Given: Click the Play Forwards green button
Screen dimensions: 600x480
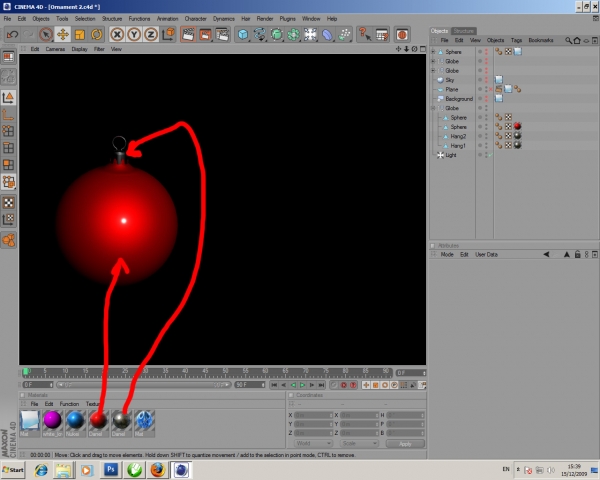Looking at the screenshot, I should (302, 385).
